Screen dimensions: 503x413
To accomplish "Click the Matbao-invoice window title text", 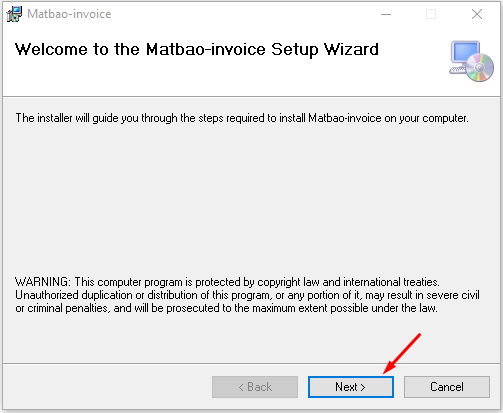I will (69, 14).
